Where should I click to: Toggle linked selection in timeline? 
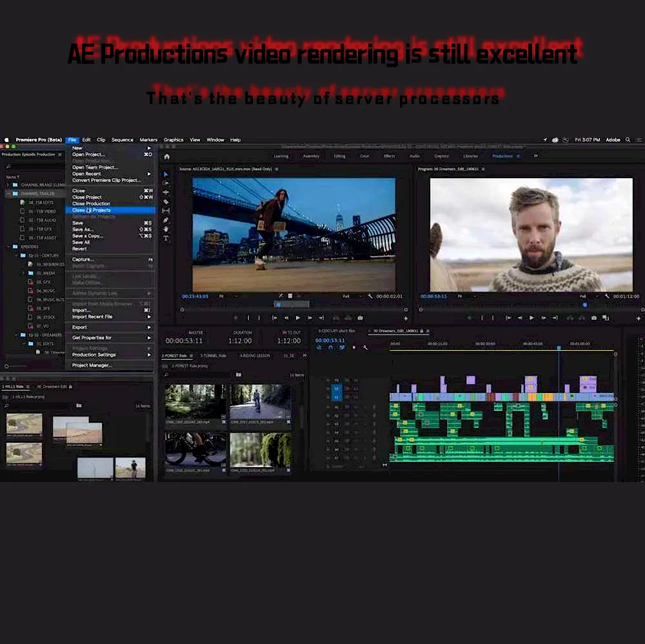click(342, 348)
